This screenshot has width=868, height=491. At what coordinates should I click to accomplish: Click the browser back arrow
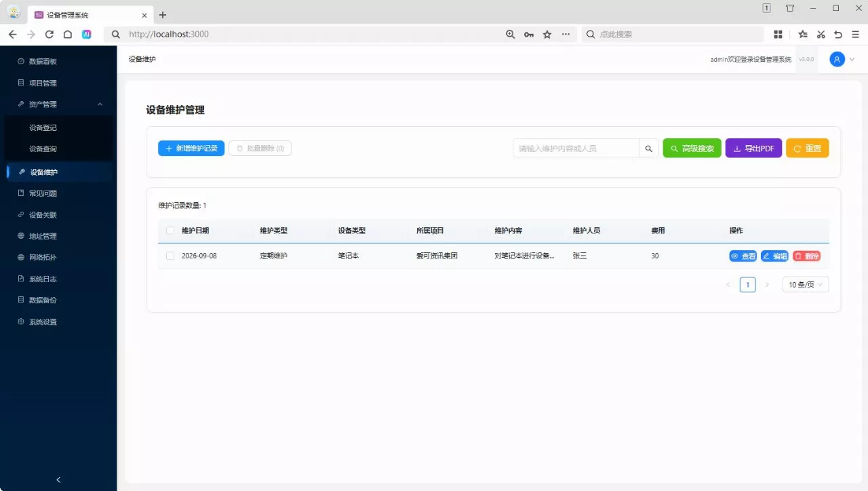[12, 35]
